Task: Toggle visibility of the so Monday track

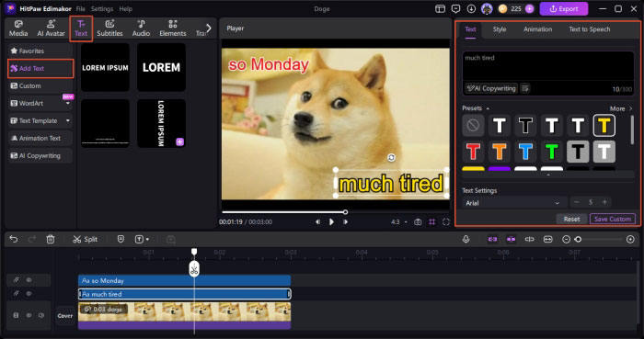Action: [x=29, y=280]
